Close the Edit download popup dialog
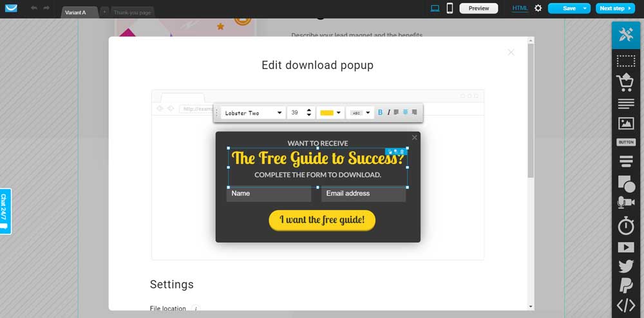Viewport: 644px width, 318px height. [x=511, y=52]
